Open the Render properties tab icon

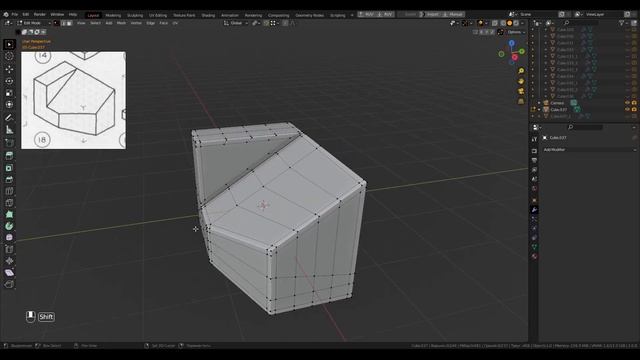tap(534, 151)
